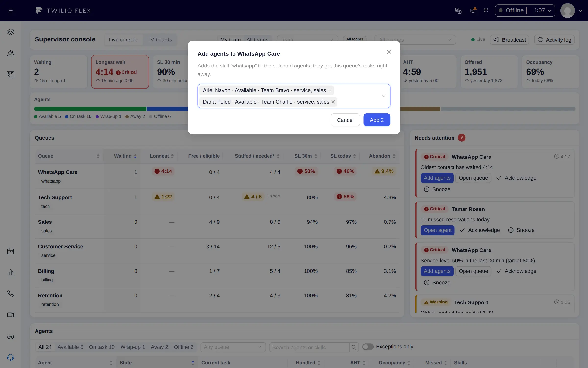
Task: Open the glasses icon in sidebar
Action: click(x=11, y=336)
